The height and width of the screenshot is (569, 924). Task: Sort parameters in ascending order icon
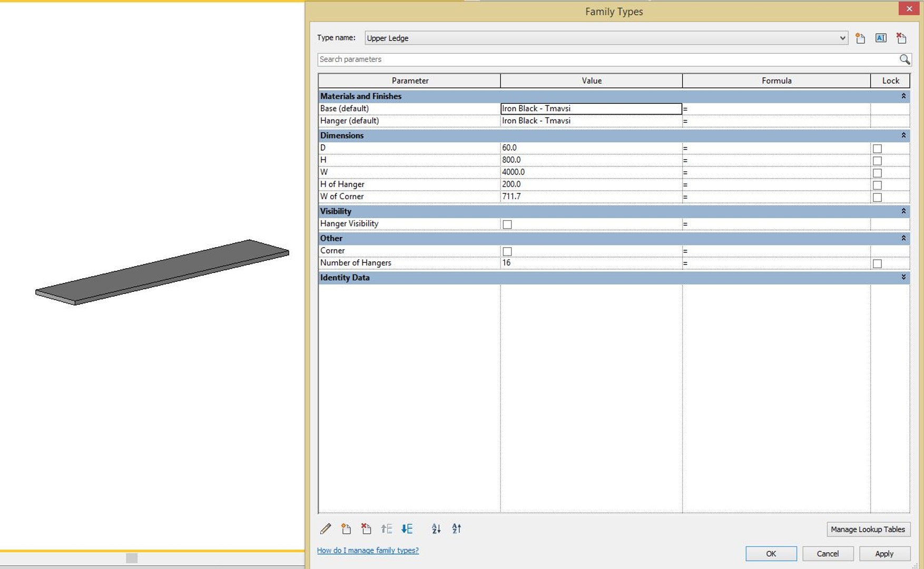[x=436, y=528]
